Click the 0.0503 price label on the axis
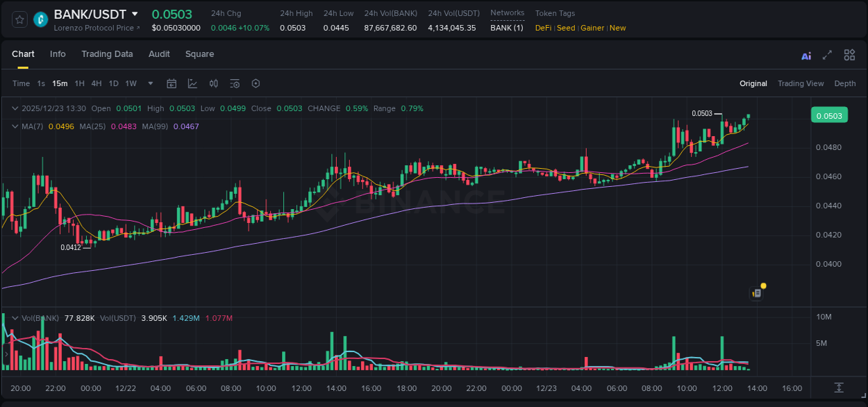The image size is (868, 407). coord(829,115)
